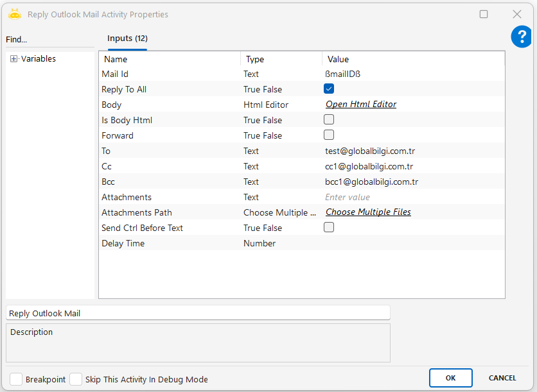Maximize the properties window
537x392 pixels.
pos(484,14)
